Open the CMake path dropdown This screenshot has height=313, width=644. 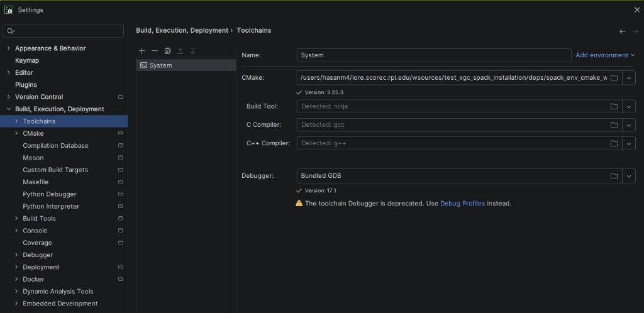(629, 77)
